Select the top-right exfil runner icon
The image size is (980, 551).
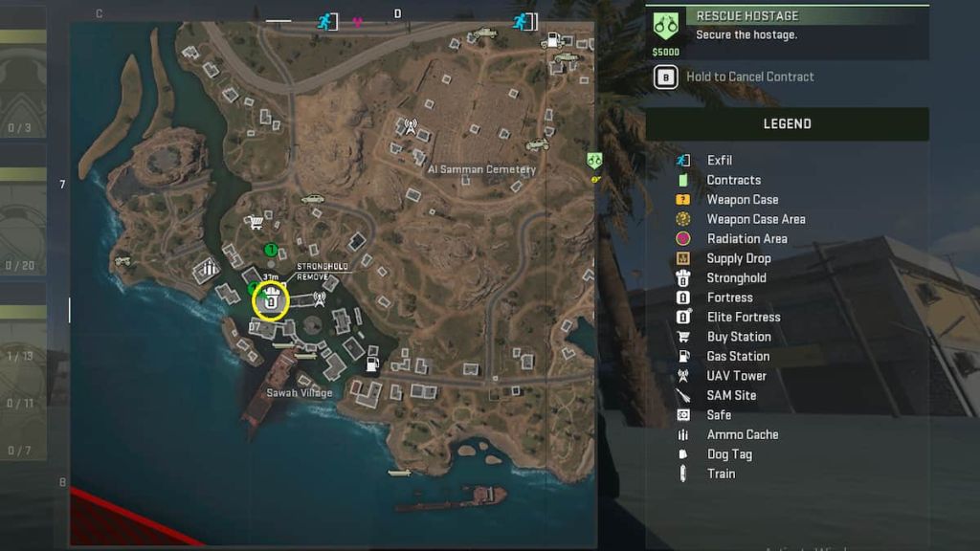[525, 22]
